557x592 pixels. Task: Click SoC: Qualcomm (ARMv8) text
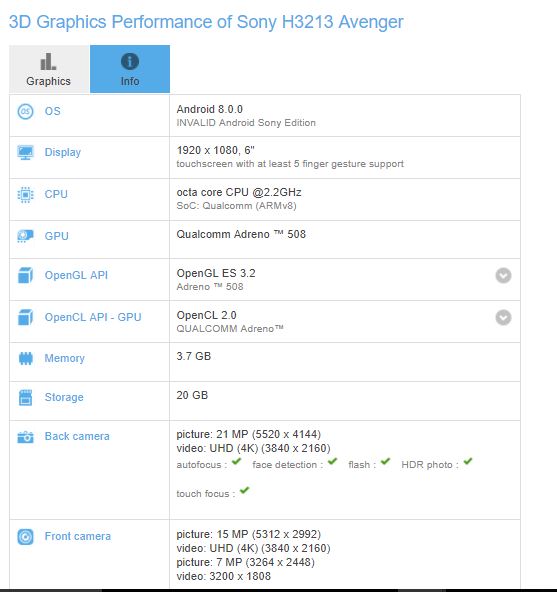click(236, 206)
